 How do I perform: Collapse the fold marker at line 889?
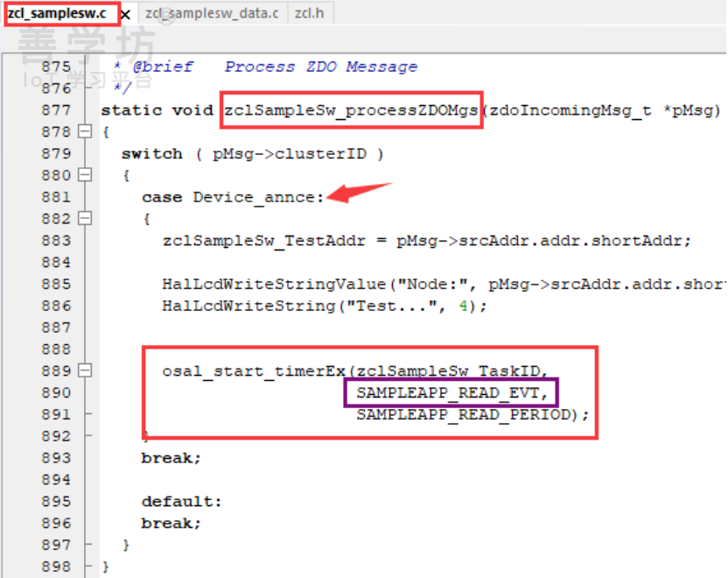tap(85, 370)
